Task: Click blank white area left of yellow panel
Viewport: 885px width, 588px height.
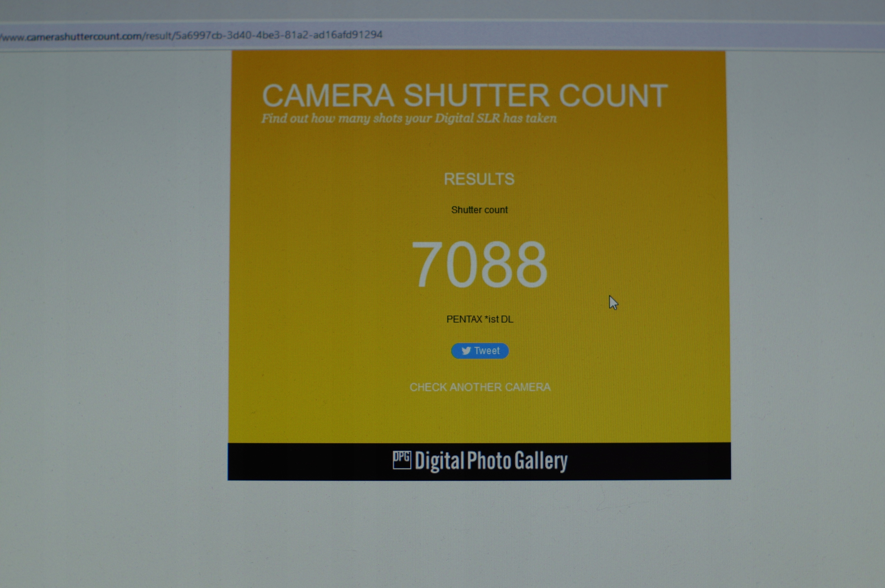Action: coord(113,263)
